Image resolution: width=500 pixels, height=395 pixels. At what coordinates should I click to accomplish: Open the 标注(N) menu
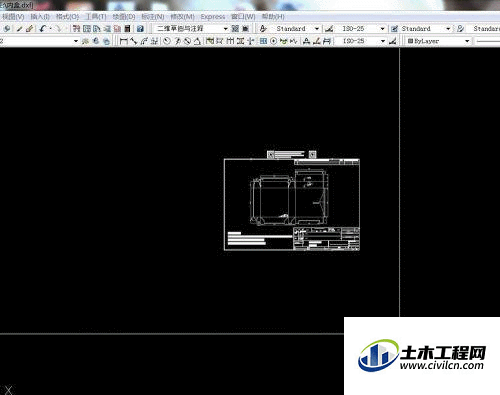153,17
